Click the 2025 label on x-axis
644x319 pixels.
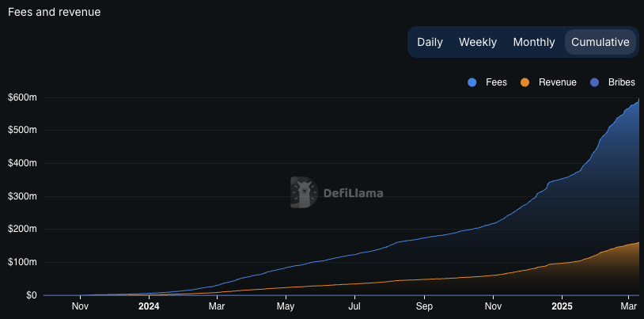click(562, 306)
